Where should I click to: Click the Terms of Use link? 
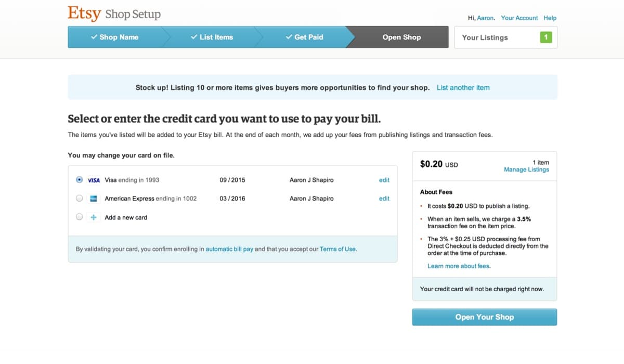[337, 249]
